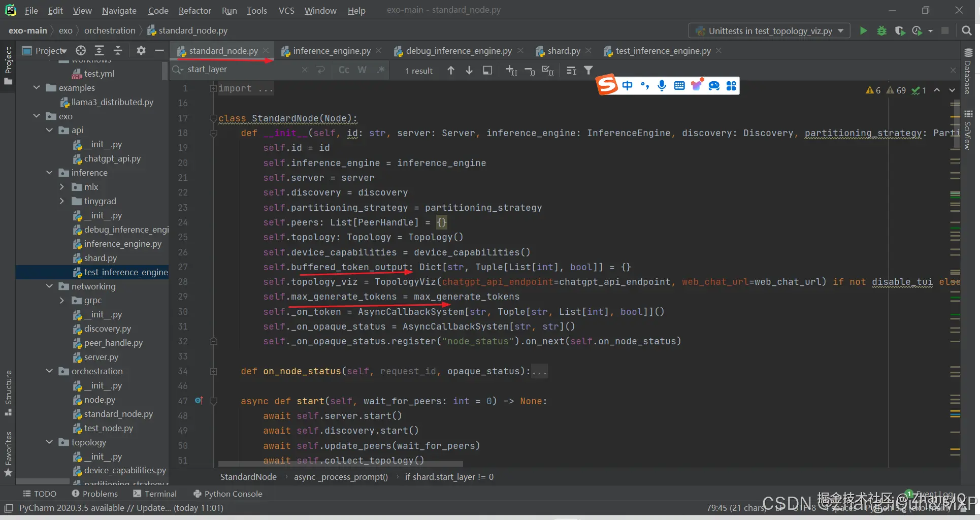The height and width of the screenshot is (520, 980).
Task: Expand the mlx folder
Action: [x=62, y=187]
